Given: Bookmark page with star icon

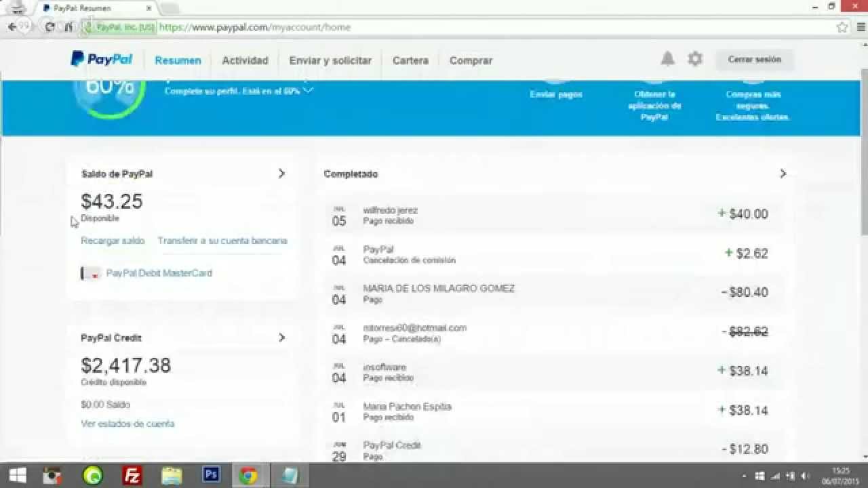Looking at the screenshot, I should 842,27.
